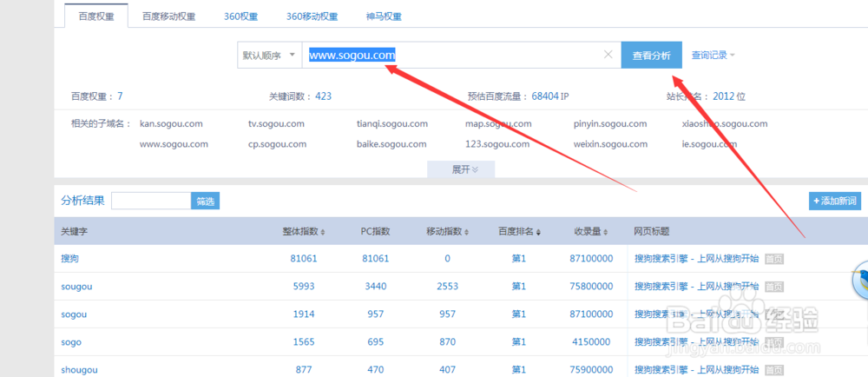Image resolution: width=868 pixels, height=377 pixels.
Task: Click 首页 tag in sougou row
Action: coord(774,286)
